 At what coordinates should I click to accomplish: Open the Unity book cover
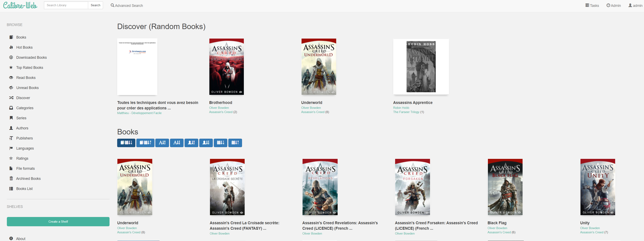[x=598, y=187]
